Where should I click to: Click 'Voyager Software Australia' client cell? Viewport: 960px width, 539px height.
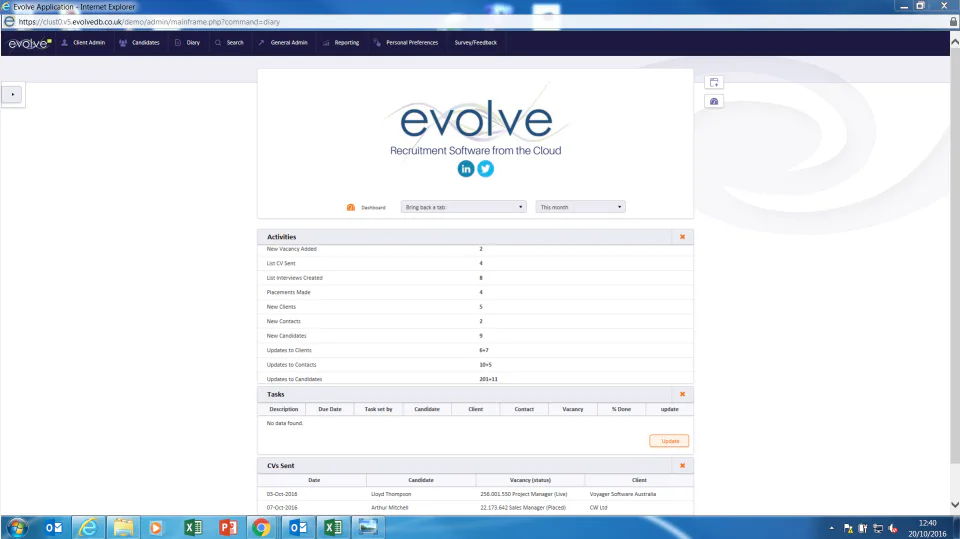[x=623, y=494]
